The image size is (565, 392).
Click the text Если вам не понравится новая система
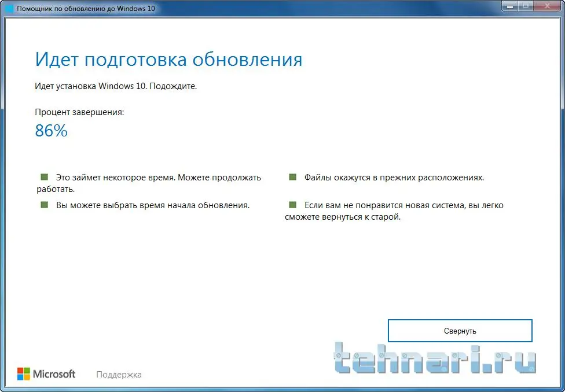(x=385, y=205)
